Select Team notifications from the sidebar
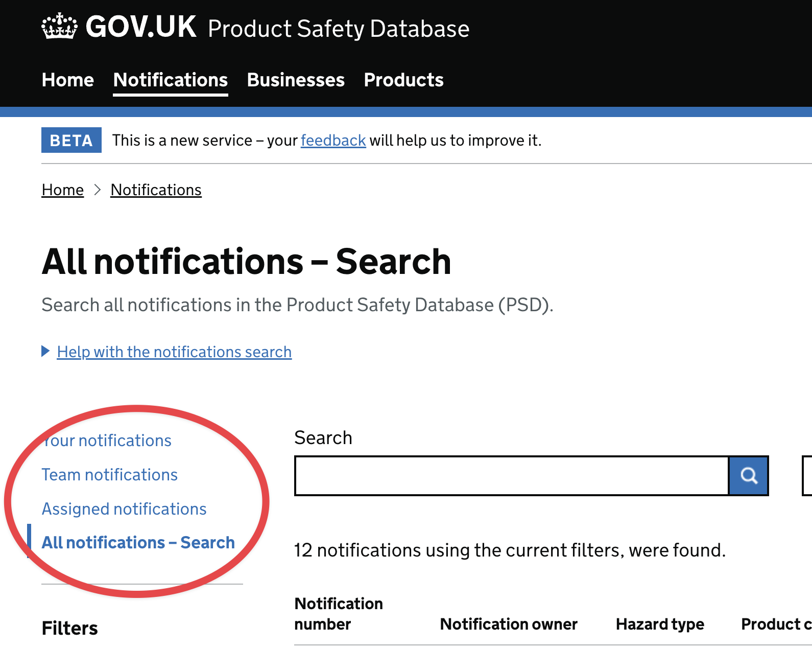This screenshot has height=648, width=812. coord(110,475)
